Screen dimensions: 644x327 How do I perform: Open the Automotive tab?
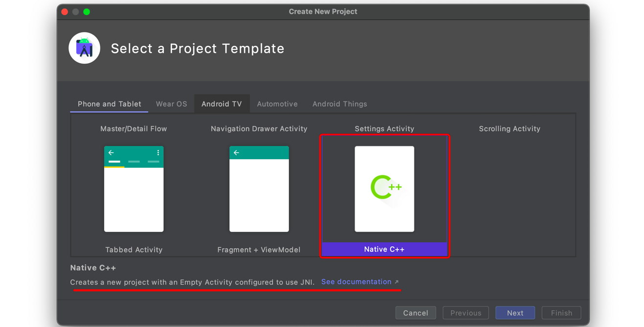[277, 104]
